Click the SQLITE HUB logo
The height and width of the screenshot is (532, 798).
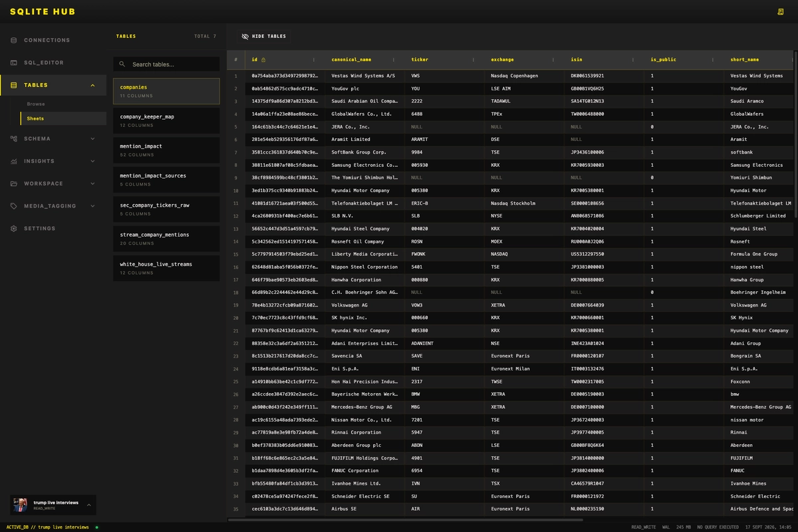coord(43,12)
